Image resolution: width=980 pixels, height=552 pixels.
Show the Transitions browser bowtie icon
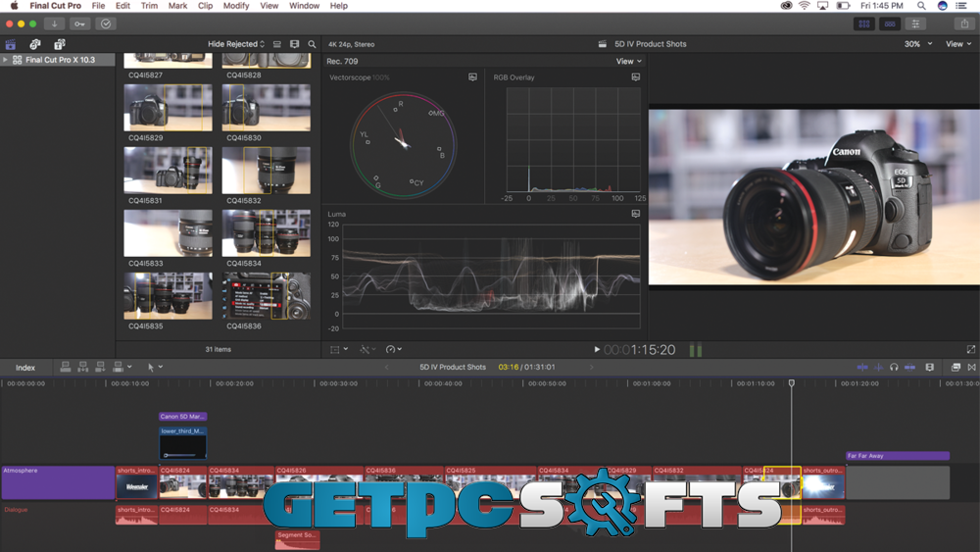pos(971,367)
